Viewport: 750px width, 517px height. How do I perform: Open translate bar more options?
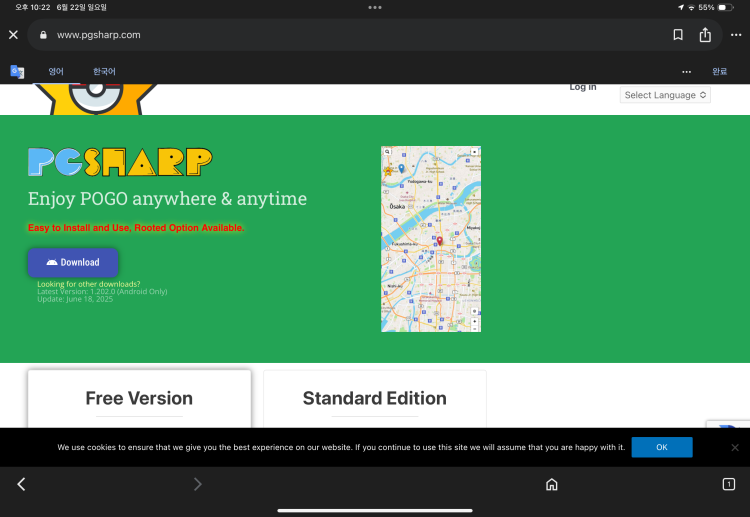click(x=686, y=72)
